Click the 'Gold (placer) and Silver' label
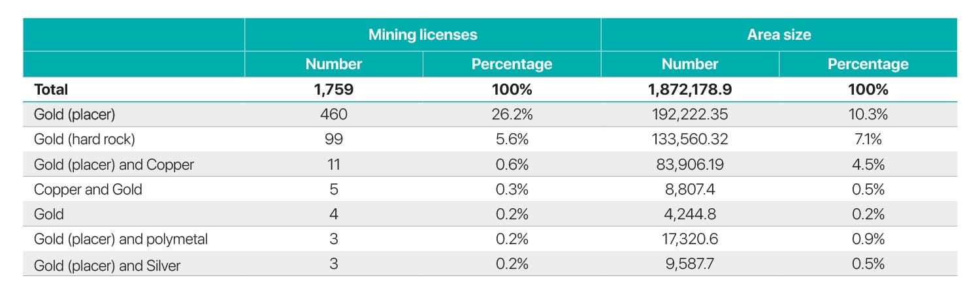Screen dimensions: 980x295 (x=107, y=265)
